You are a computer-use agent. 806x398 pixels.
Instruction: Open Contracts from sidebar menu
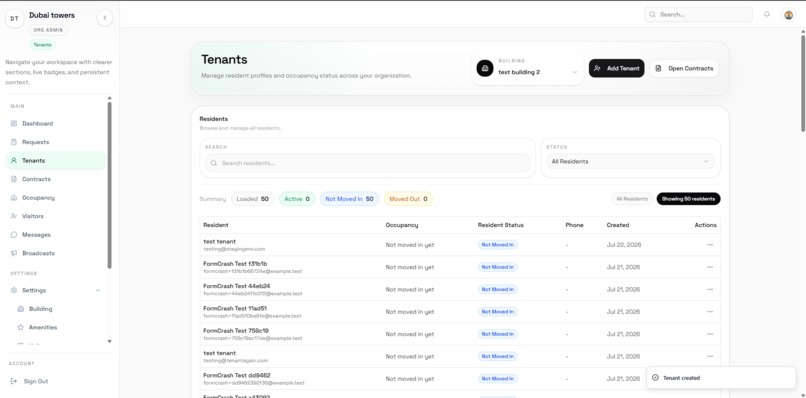[x=56, y=179]
